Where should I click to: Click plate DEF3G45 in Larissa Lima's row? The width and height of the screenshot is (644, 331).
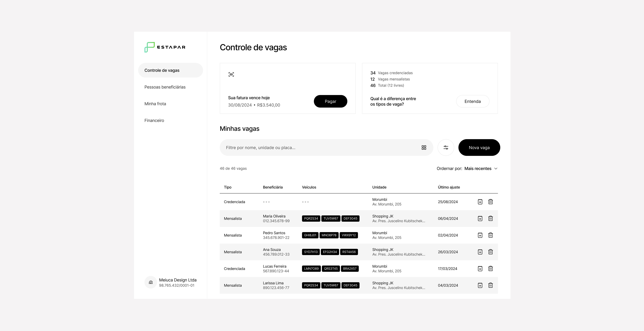point(350,285)
